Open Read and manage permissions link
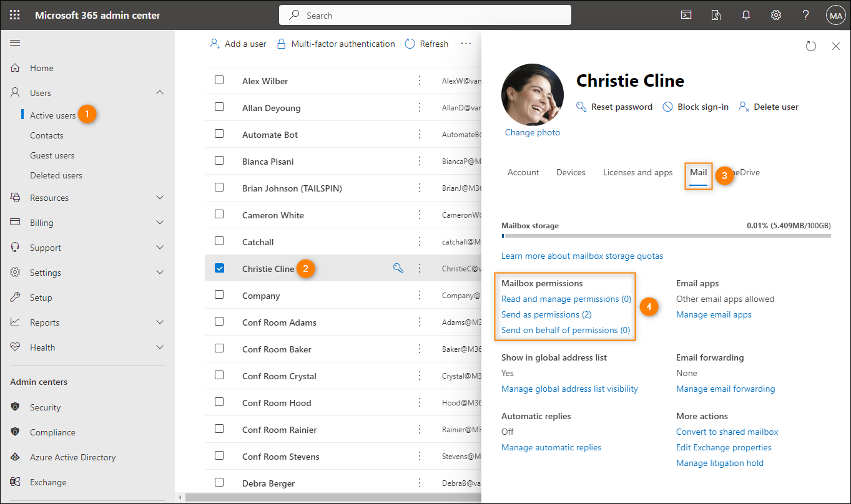Viewport: 851px width, 504px height. 566,299
